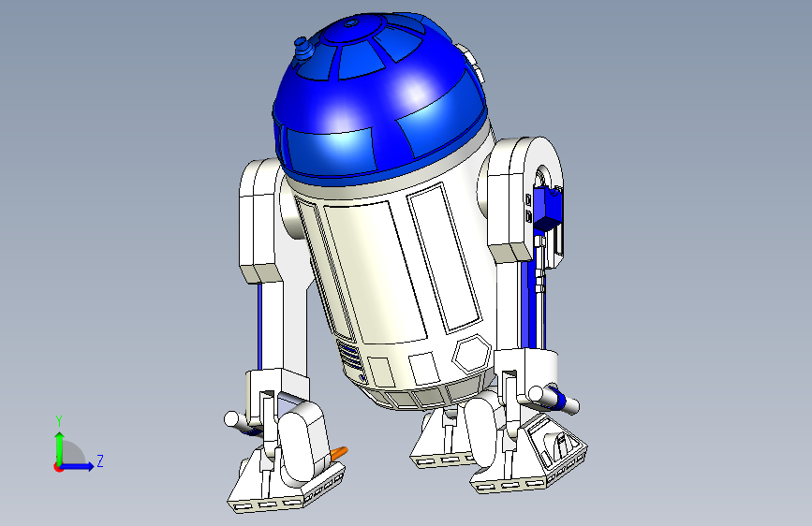Click the red origin point of the axis triad
This screenshot has height=526, width=812.
point(58,467)
